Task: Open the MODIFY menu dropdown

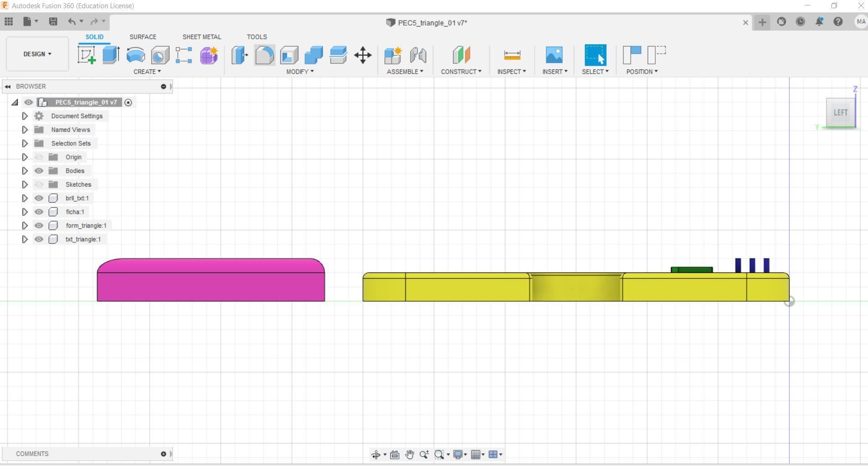Action: pyautogui.click(x=300, y=72)
